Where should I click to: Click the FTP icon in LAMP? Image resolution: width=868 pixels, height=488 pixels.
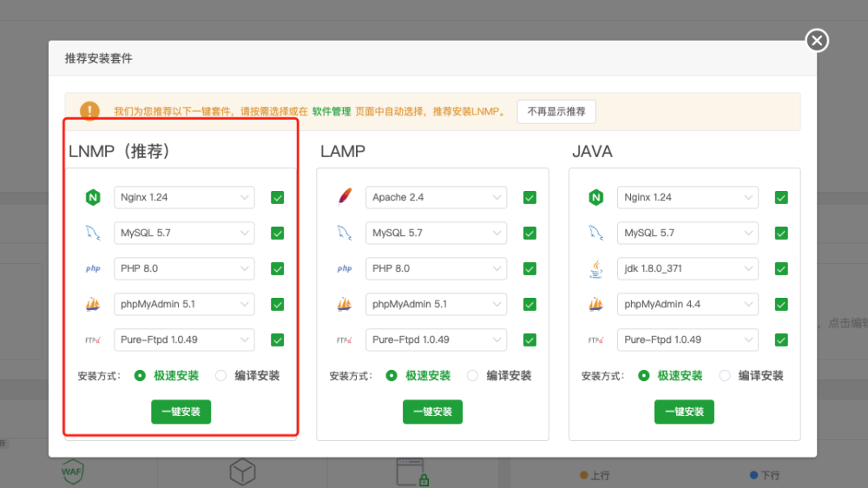pyautogui.click(x=345, y=340)
